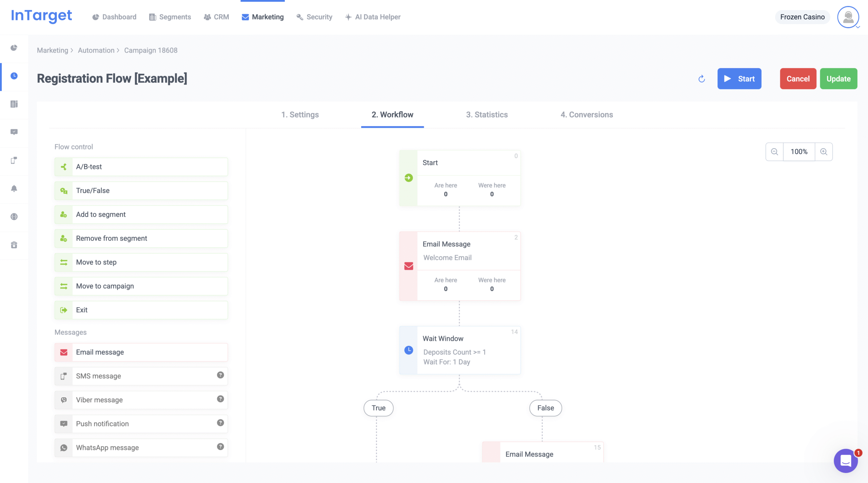The height and width of the screenshot is (483, 868).
Task: Click the zoom in magnifier icon
Action: point(824,152)
